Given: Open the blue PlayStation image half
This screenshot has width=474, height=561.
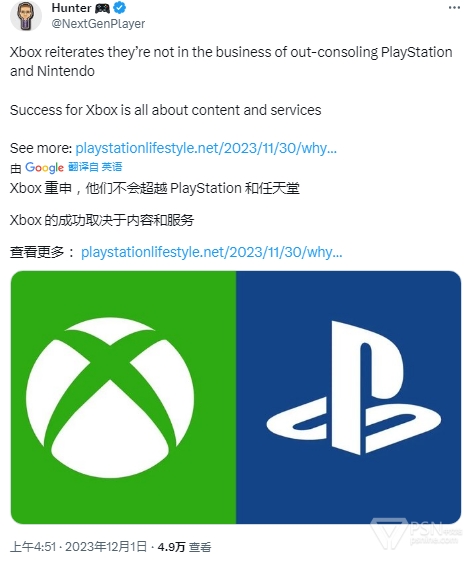Looking at the screenshot, I should click(348, 397).
